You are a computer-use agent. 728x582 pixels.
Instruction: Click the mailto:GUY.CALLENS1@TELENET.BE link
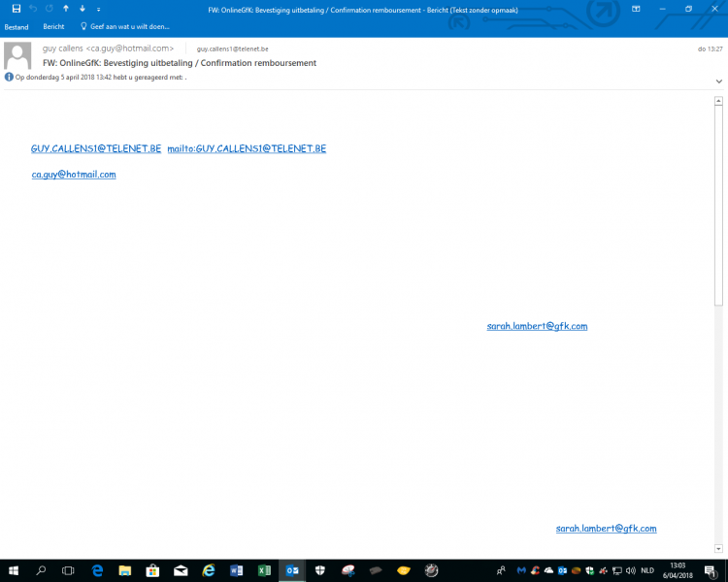point(247,149)
